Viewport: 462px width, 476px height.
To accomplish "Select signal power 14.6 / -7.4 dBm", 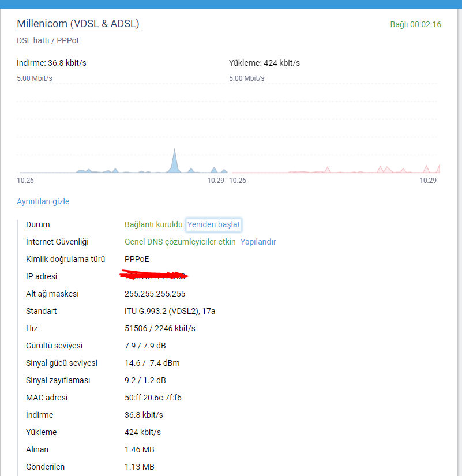I will point(152,363).
